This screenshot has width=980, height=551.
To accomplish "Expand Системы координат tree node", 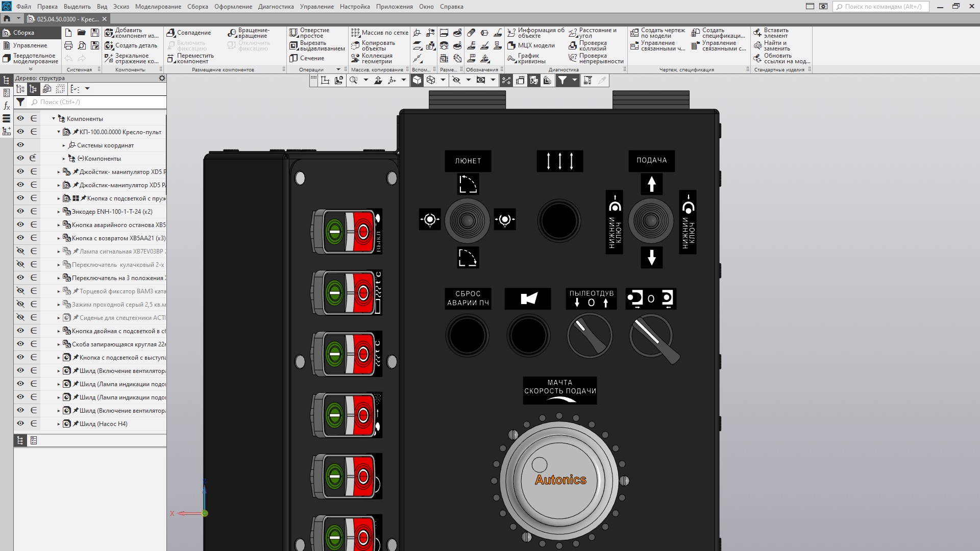I will click(x=64, y=145).
